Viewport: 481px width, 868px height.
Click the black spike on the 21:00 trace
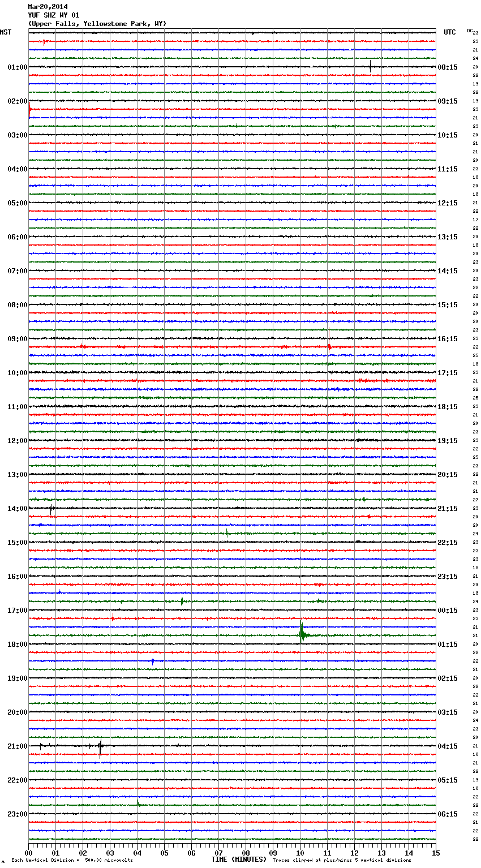(100, 746)
